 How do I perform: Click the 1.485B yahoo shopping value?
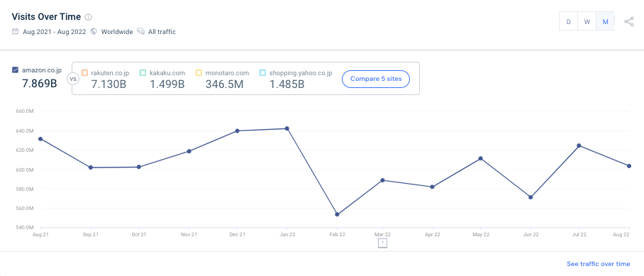[x=287, y=84]
